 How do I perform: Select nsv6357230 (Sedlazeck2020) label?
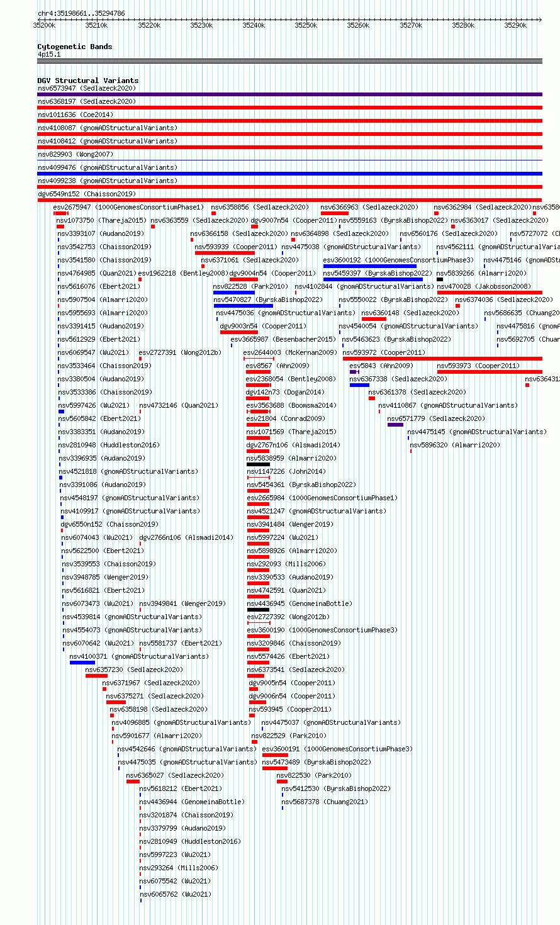point(134,670)
